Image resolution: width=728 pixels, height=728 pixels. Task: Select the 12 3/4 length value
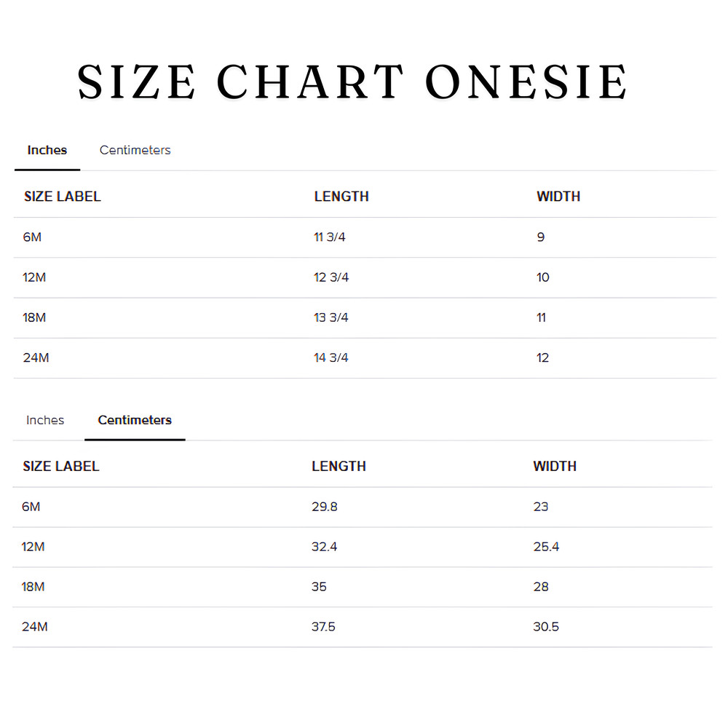[x=331, y=277]
